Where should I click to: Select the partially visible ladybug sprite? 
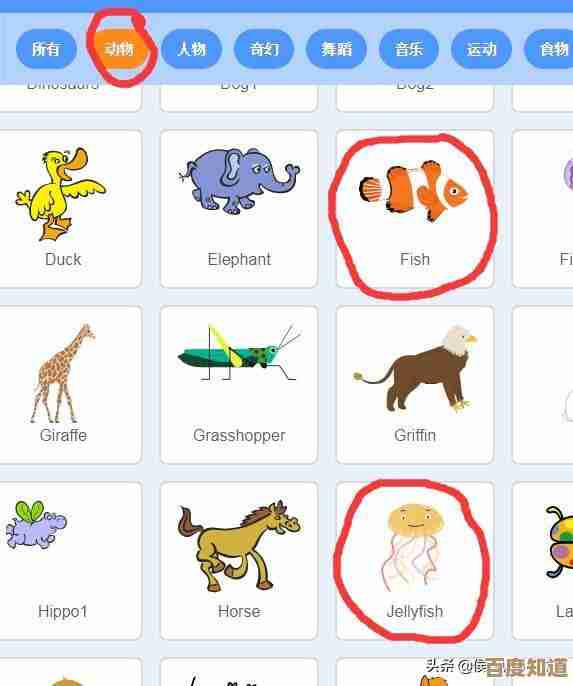543,561
